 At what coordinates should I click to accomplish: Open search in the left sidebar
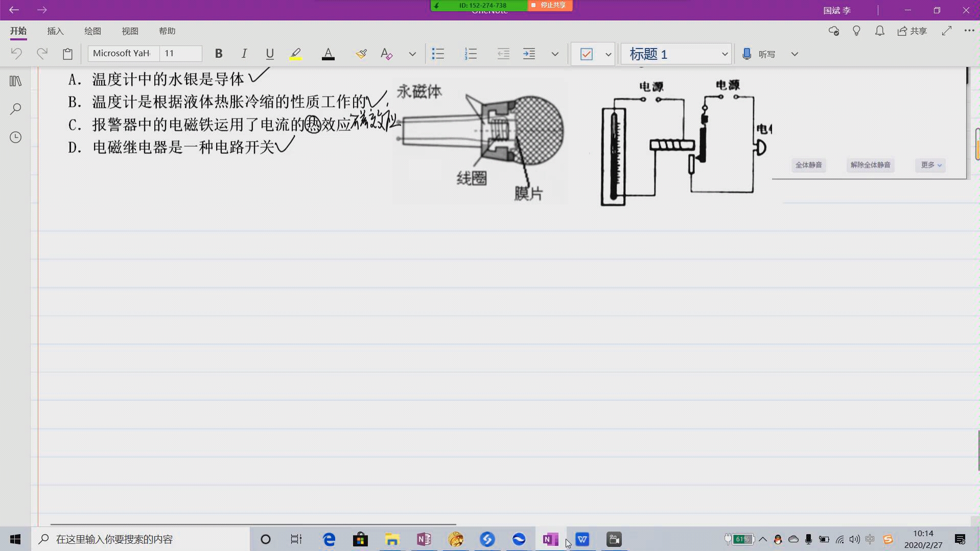click(15, 108)
